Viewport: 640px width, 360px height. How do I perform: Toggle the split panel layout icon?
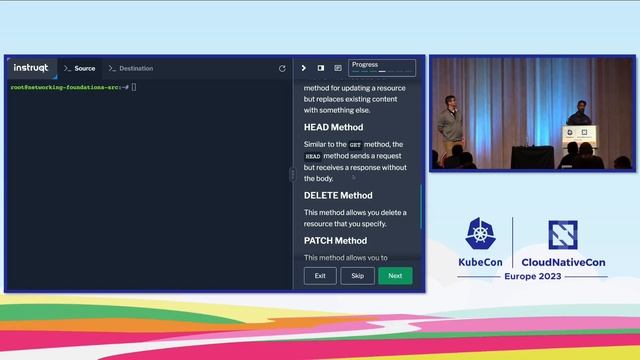tap(321, 68)
